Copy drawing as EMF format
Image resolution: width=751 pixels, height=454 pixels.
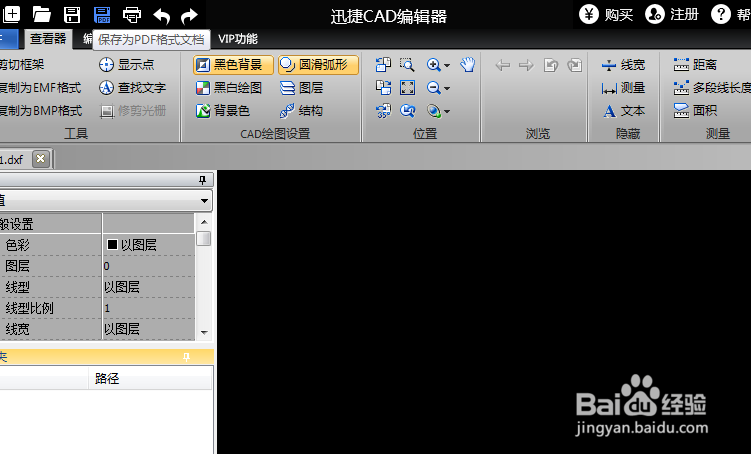click(x=41, y=88)
